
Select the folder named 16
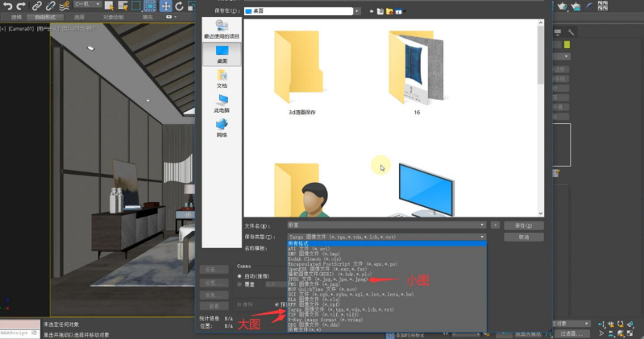(x=417, y=72)
